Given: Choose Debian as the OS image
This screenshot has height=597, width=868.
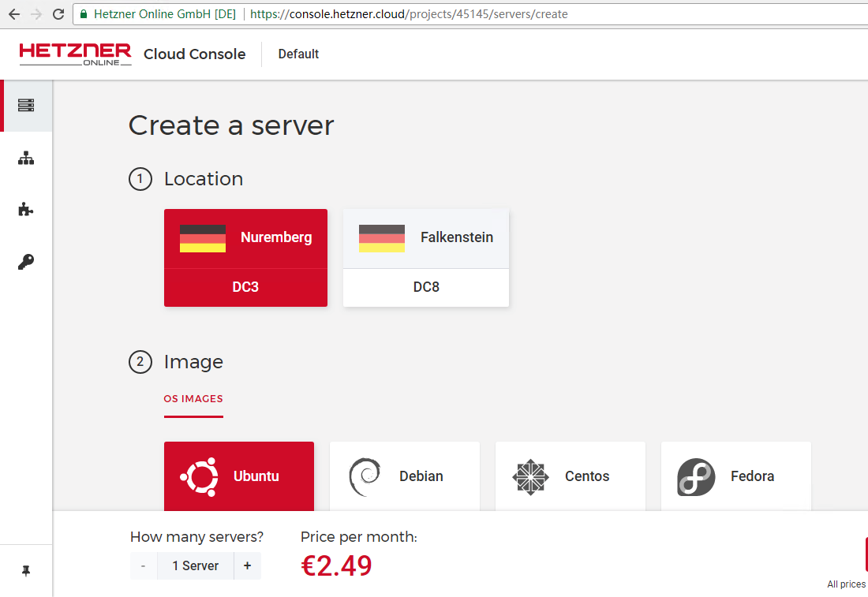Looking at the screenshot, I should coord(404,476).
